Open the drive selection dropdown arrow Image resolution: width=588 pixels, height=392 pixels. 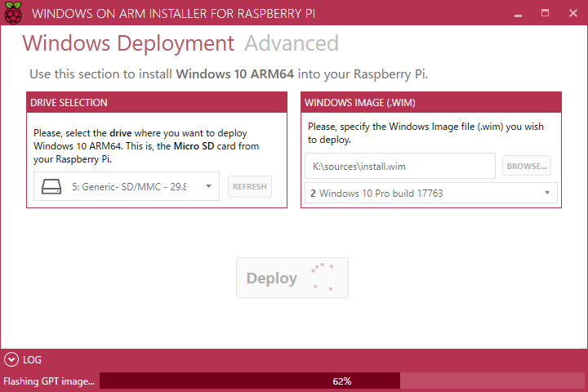[x=208, y=186]
